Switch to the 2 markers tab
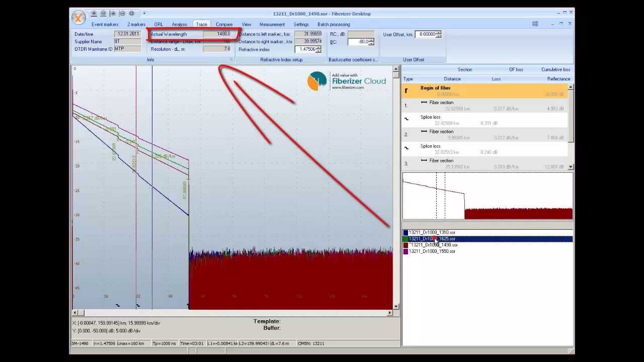This screenshot has height=362, width=644. (x=136, y=24)
